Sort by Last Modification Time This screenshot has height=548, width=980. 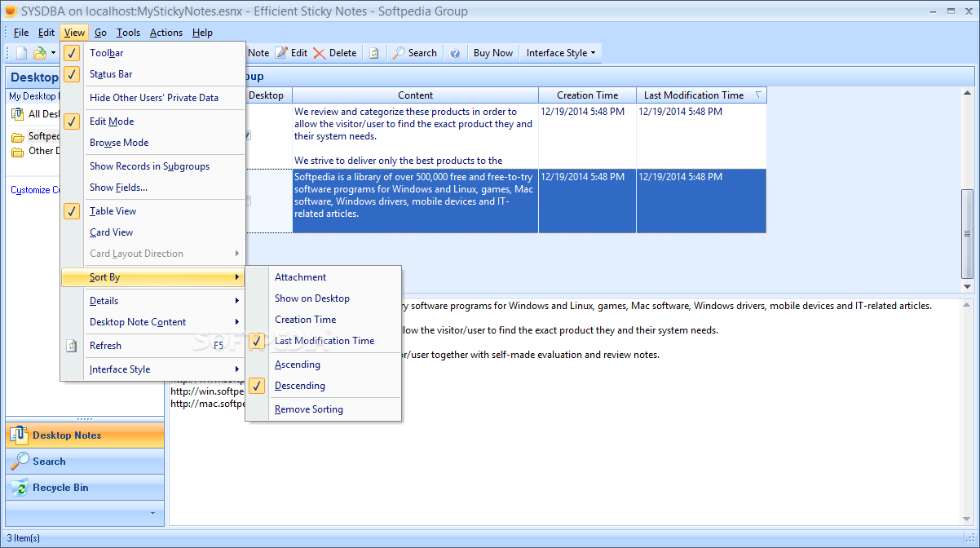point(324,341)
